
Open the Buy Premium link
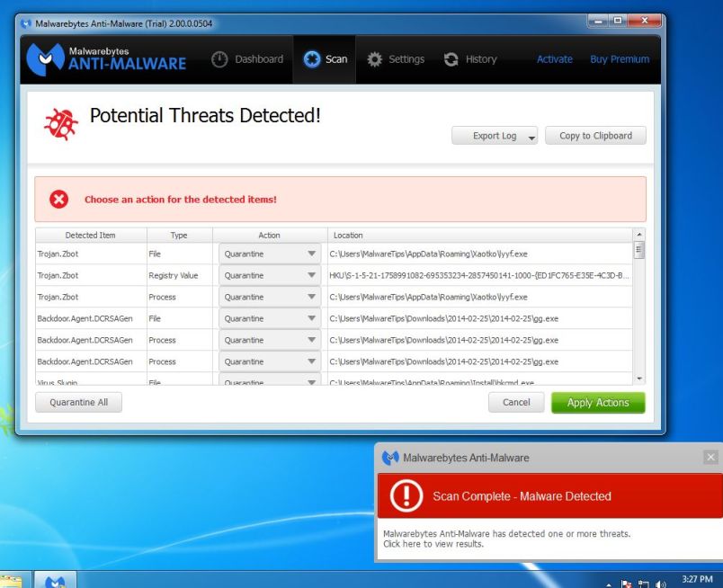[620, 59]
